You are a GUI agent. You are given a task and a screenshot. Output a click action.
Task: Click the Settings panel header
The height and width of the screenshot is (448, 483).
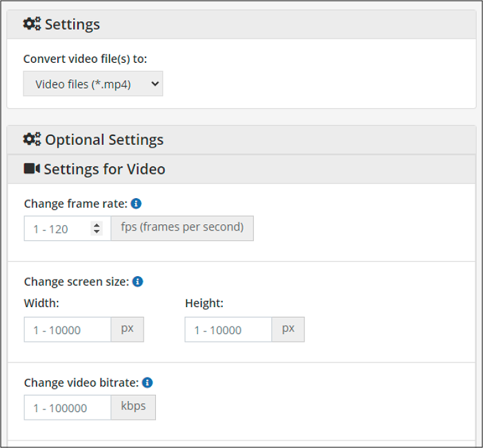tap(241, 24)
